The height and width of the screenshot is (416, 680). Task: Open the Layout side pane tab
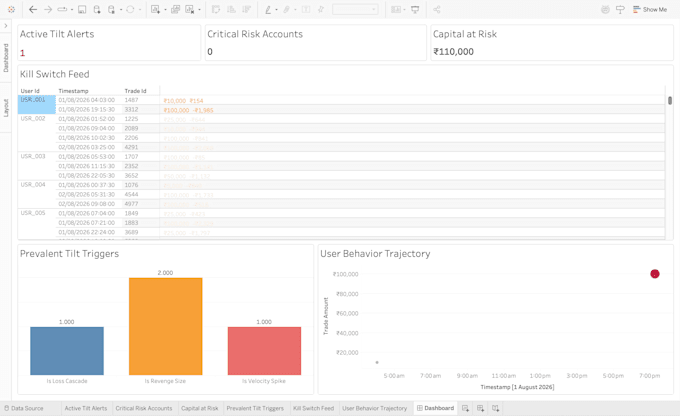6,108
